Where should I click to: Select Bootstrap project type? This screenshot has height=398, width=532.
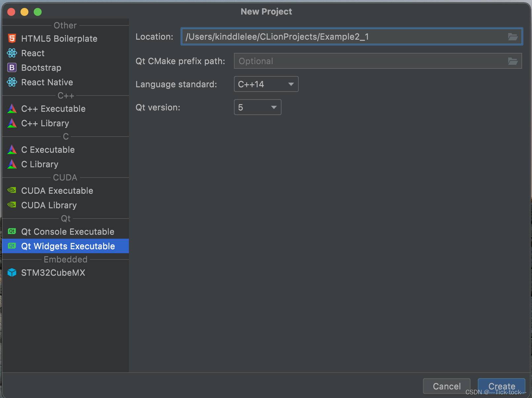65,67
